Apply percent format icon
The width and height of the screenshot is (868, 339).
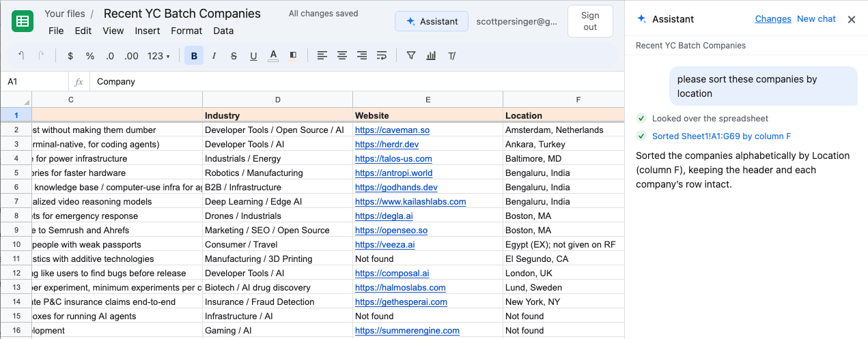tap(90, 56)
